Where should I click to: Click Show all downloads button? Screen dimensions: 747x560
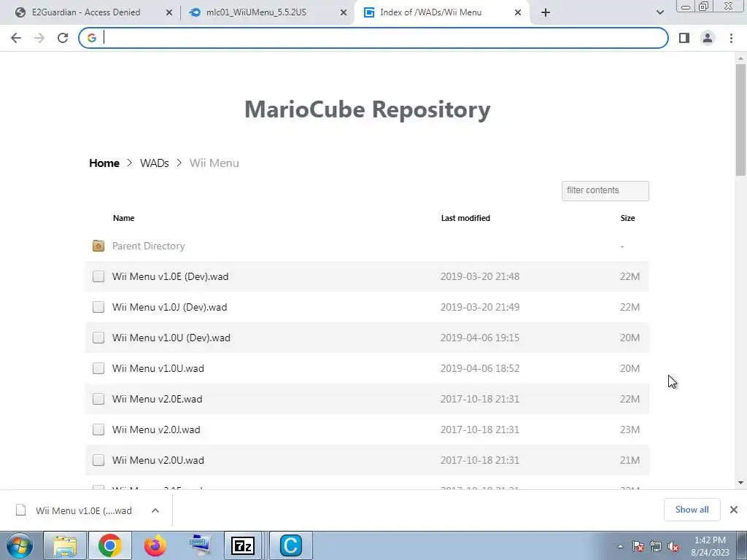692,510
